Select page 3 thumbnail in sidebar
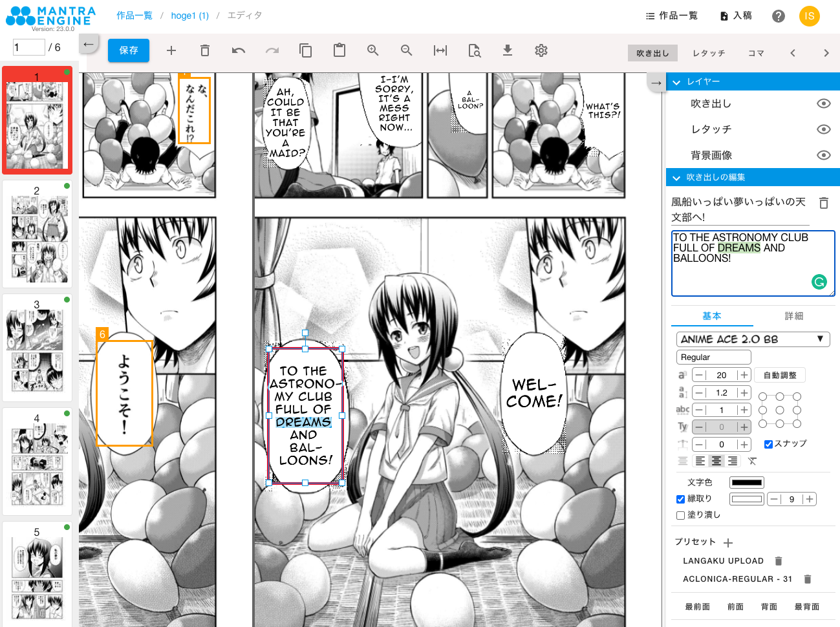840x627 pixels. point(37,349)
